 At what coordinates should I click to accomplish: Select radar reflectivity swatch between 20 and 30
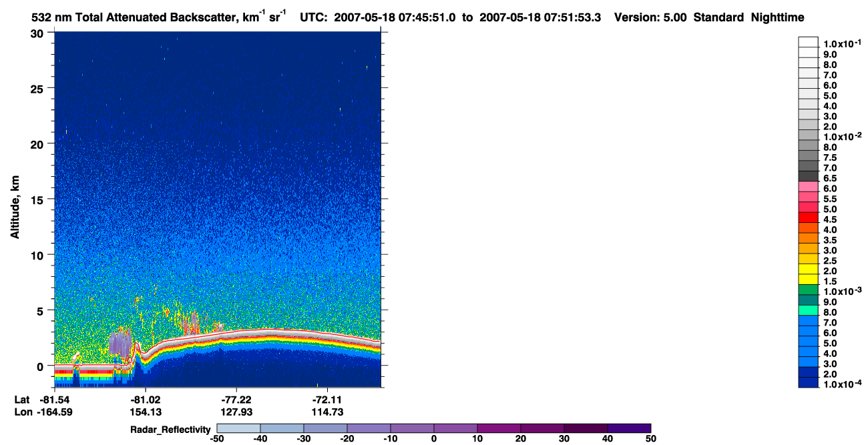(542, 428)
